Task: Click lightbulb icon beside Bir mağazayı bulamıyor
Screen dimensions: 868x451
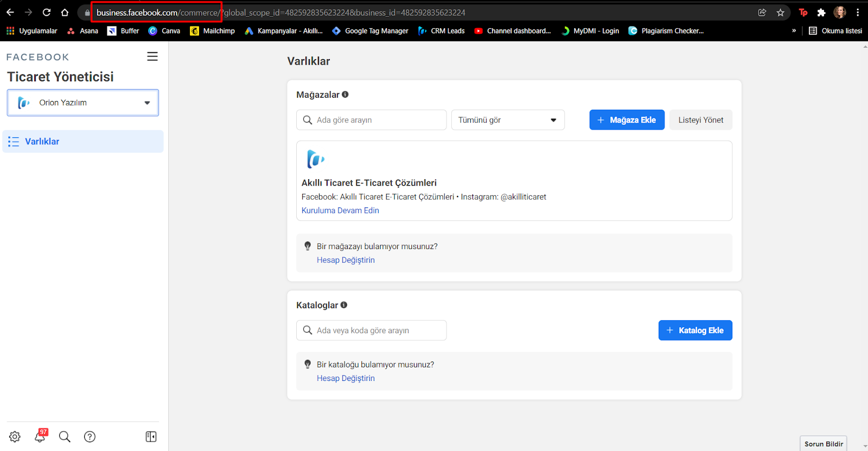Action: (308, 246)
